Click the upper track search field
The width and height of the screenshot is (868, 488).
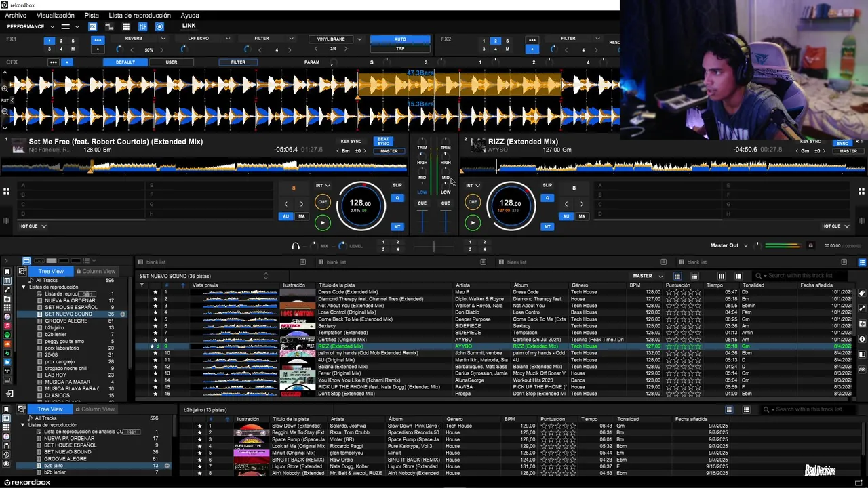[800, 276]
